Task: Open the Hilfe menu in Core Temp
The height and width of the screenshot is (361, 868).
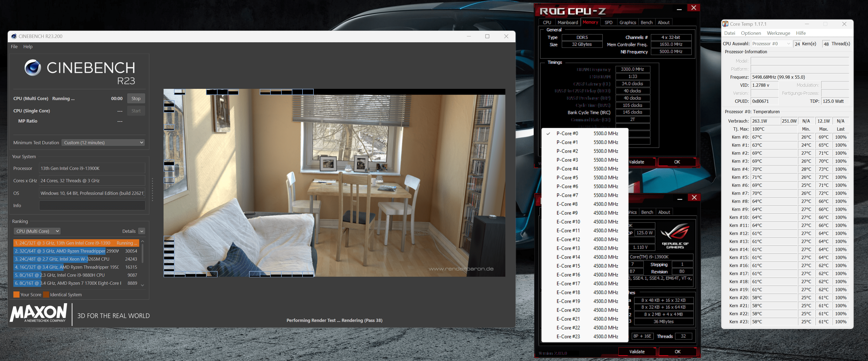Action: (801, 33)
